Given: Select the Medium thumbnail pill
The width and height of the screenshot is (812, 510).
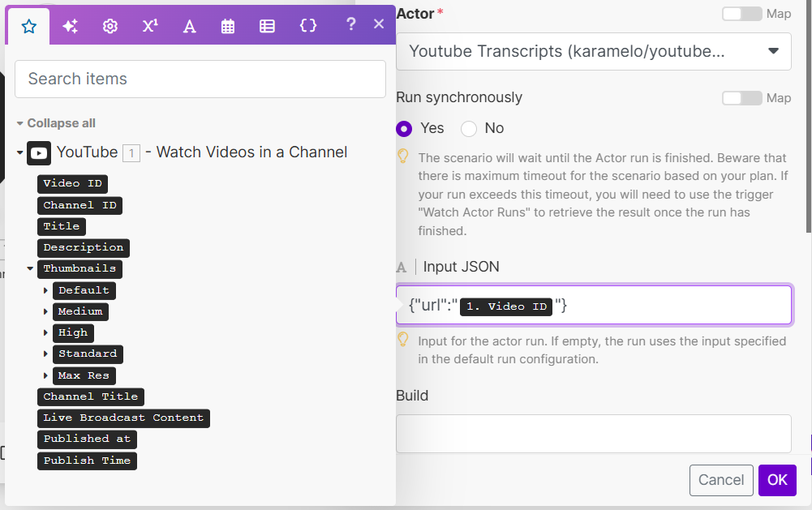Looking at the screenshot, I should tap(80, 311).
